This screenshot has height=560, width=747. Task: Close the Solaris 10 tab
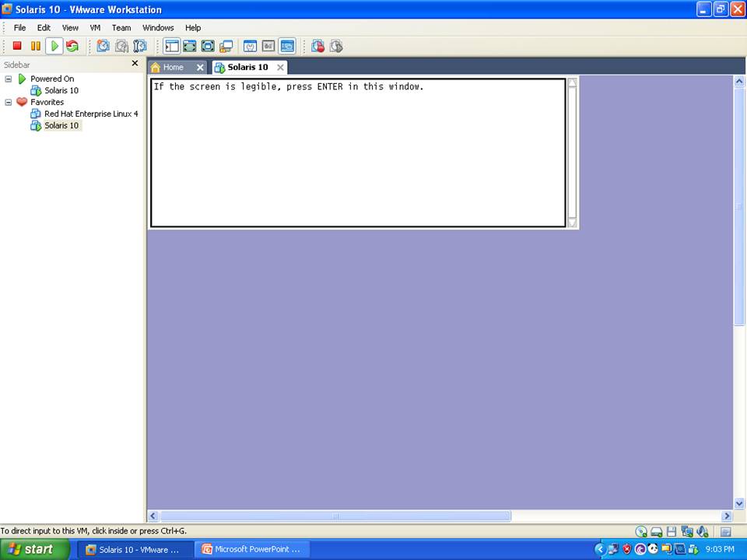click(x=281, y=68)
